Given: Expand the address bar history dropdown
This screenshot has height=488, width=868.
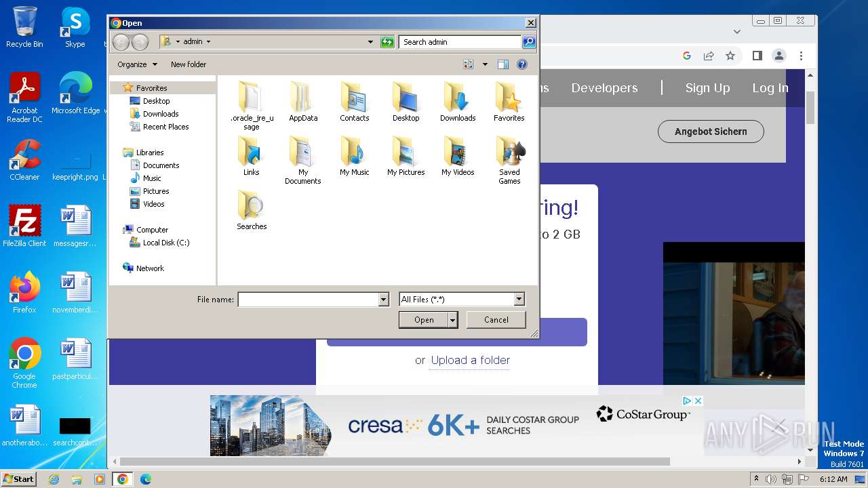Looking at the screenshot, I should coord(370,42).
